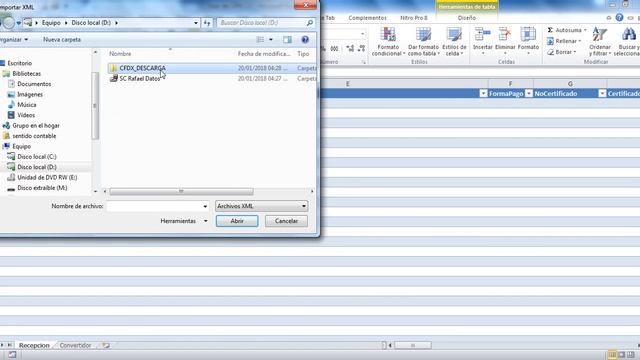Click the Autosuma icon

point(550,30)
